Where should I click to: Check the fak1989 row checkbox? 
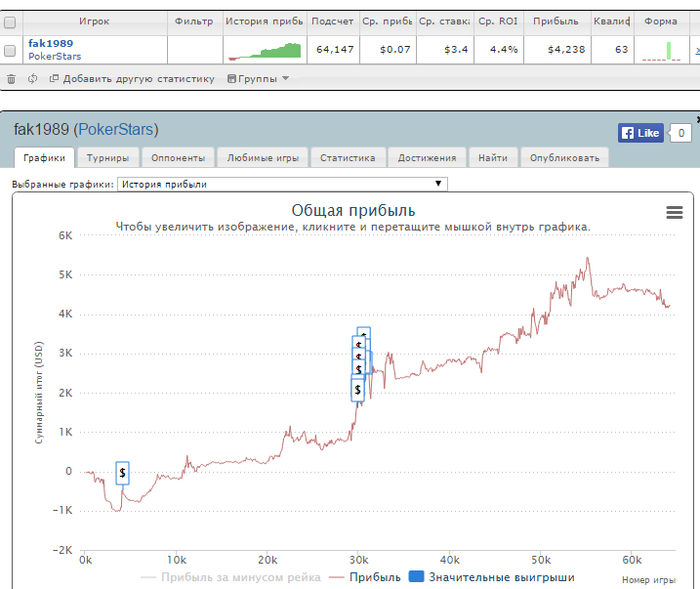click(x=10, y=50)
